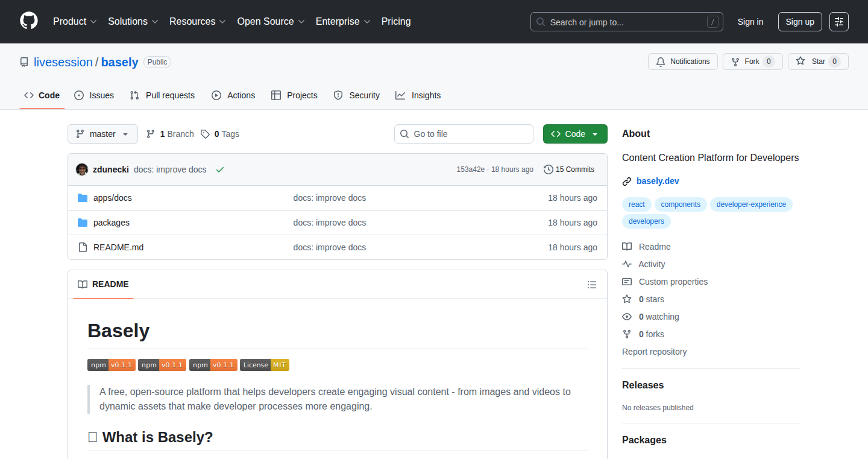The height and width of the screenshot is (459, 868).
Task: Open commit hash 153a42e
Action: [470, 169]
